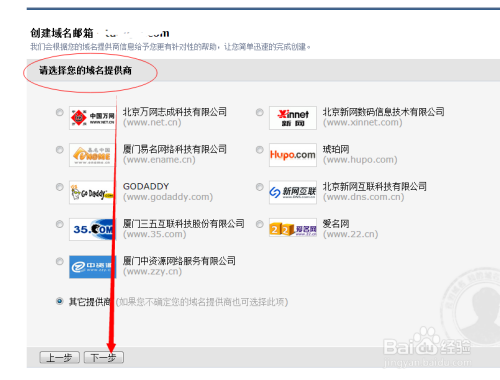Viewport: 500px width, 380px height.
Task: Click 厦门三五互联科技股份有限公司 label
Action: coord(184,224)
